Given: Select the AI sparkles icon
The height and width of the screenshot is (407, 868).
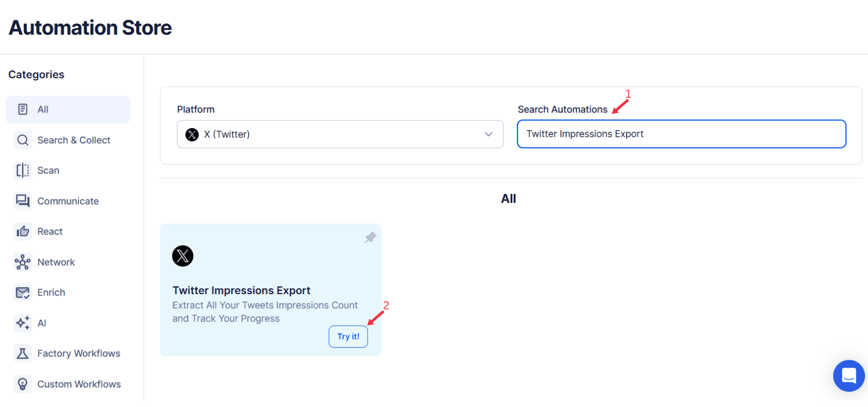Looking at the screenshot, I should click(23, 322).
